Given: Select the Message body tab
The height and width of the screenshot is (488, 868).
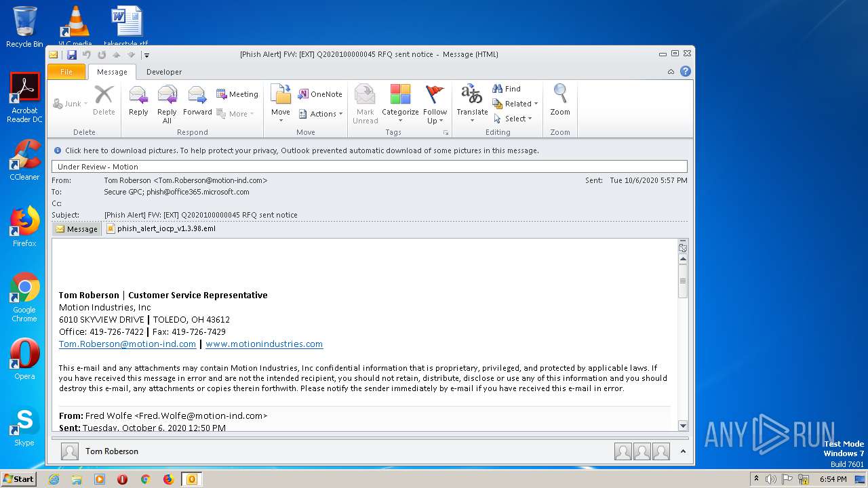Looking at the screenshot, I should [x=77, y=229].
